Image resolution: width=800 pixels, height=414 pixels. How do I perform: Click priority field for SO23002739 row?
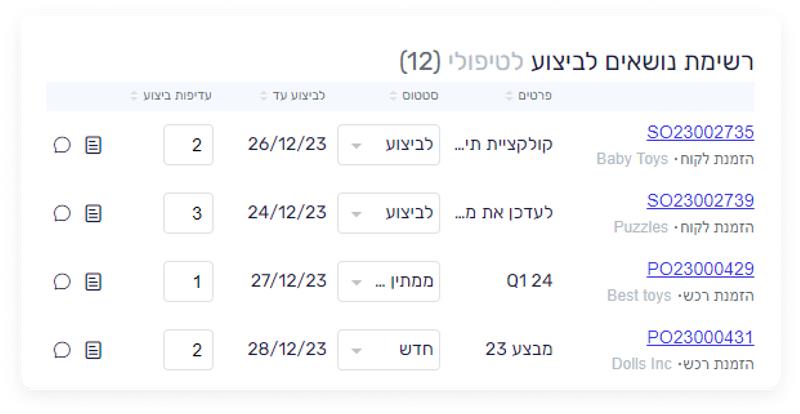click(x=188, y=213)
